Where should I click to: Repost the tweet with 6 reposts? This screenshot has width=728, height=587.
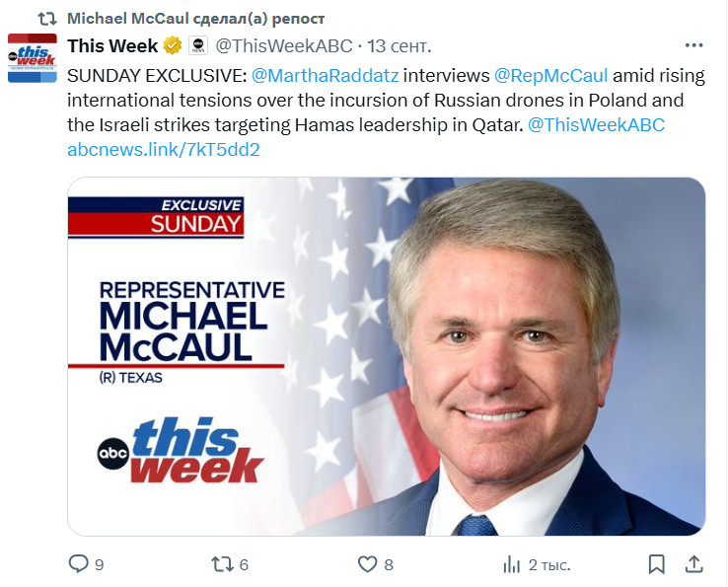[223, 563]
